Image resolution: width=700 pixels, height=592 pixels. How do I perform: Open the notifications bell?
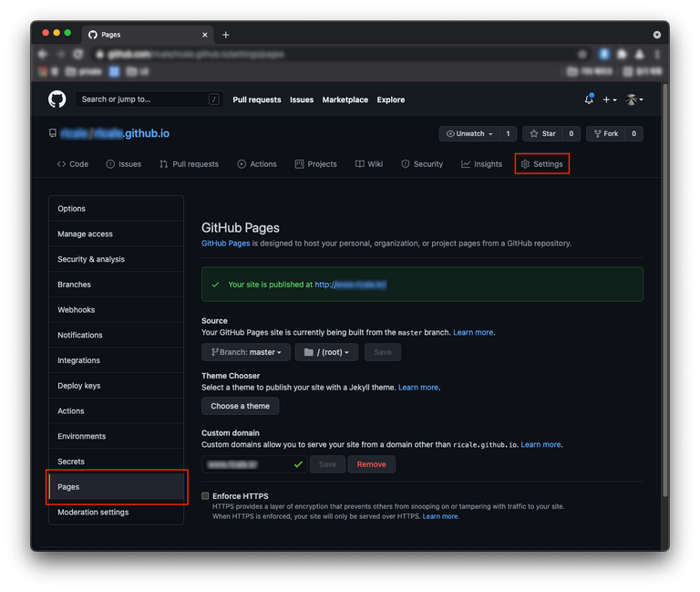point(589,99)
